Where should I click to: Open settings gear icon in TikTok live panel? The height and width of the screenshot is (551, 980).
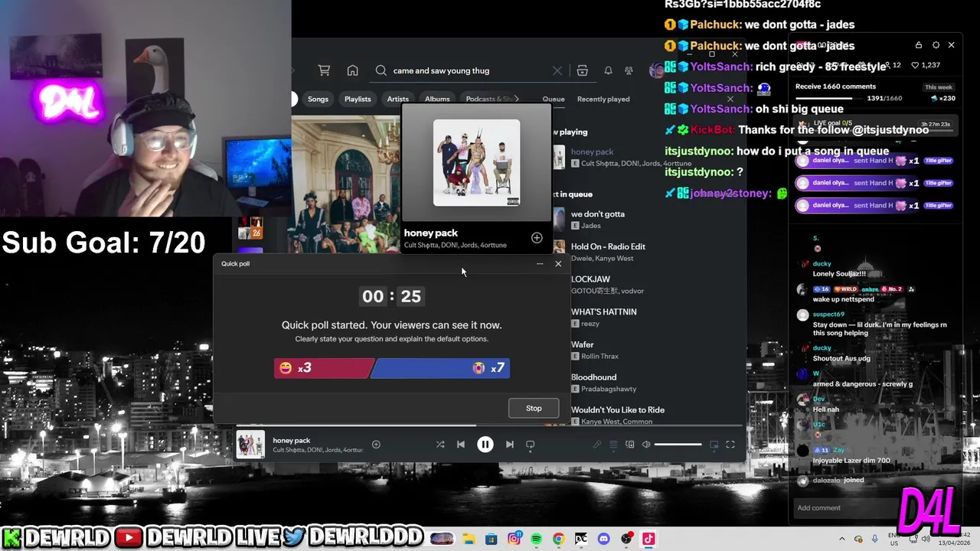(x=936, y=45)
